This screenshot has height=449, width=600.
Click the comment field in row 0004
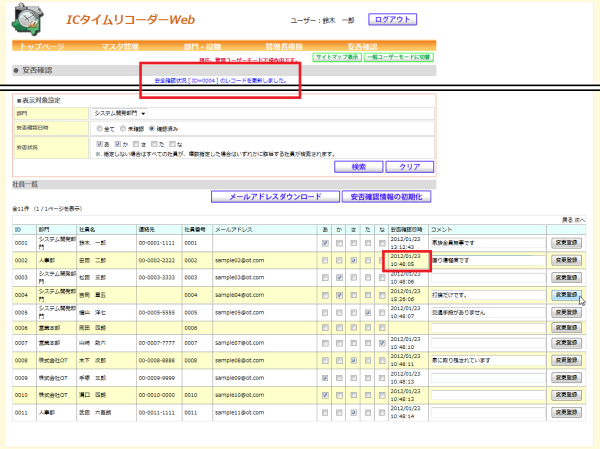[x=488, y=295]
